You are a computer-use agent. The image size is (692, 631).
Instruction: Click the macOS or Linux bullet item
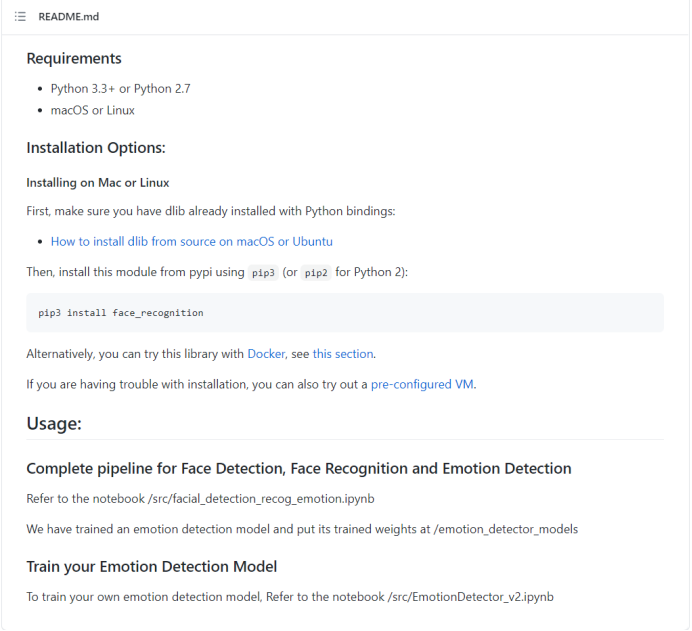(x=92, y=110)
